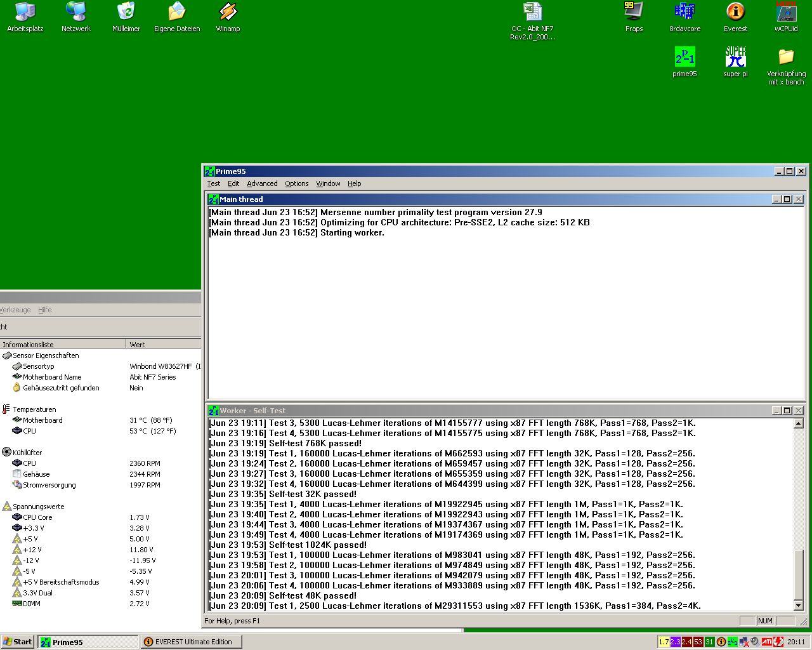This screenshot has width=812, height=650.
Task: Launch the prime95 desktop shortcut
Action: (684, 62)
